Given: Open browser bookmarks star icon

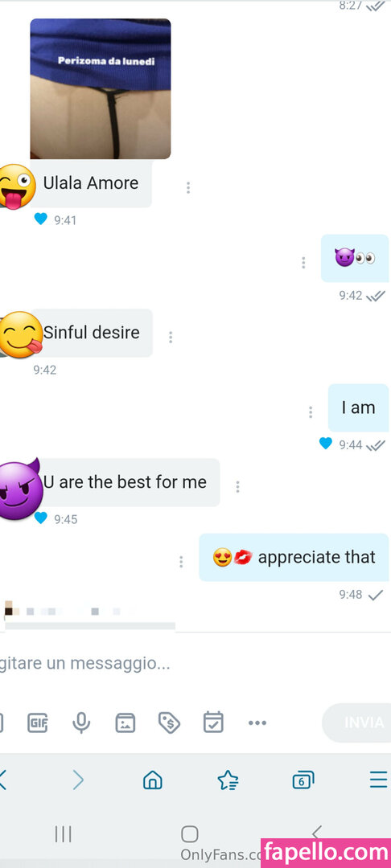Looking at the screenshot, I should [228, 780].
